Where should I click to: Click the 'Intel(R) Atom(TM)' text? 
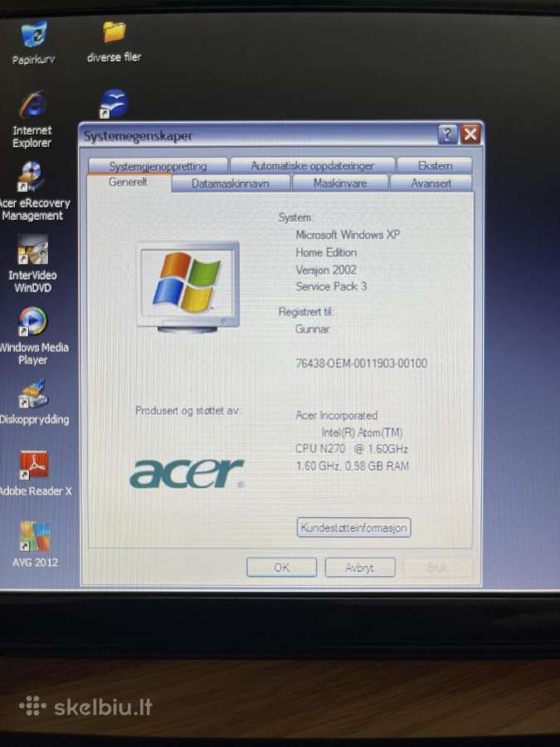coord(362,432)
